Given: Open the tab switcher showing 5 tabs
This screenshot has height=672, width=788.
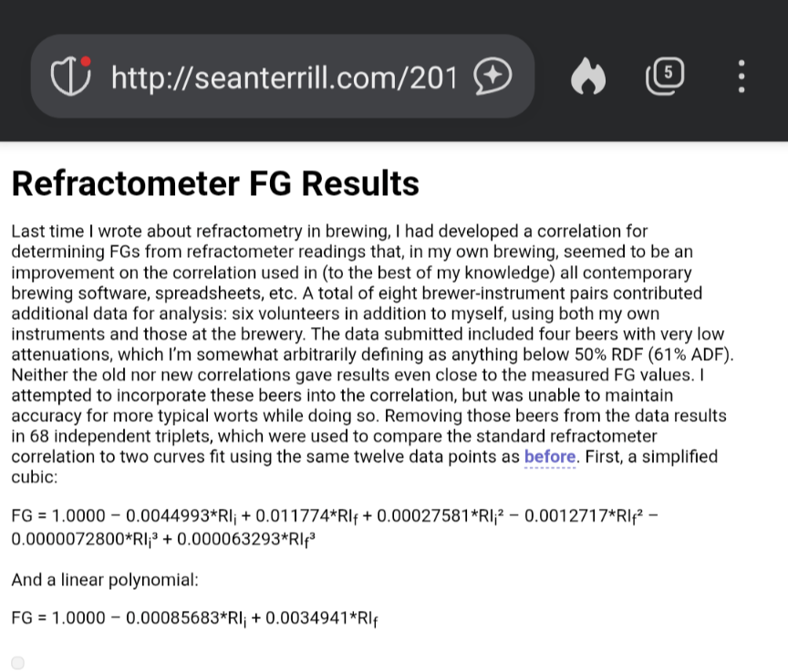Looking at the screenshot, I should tap(665, 76).
